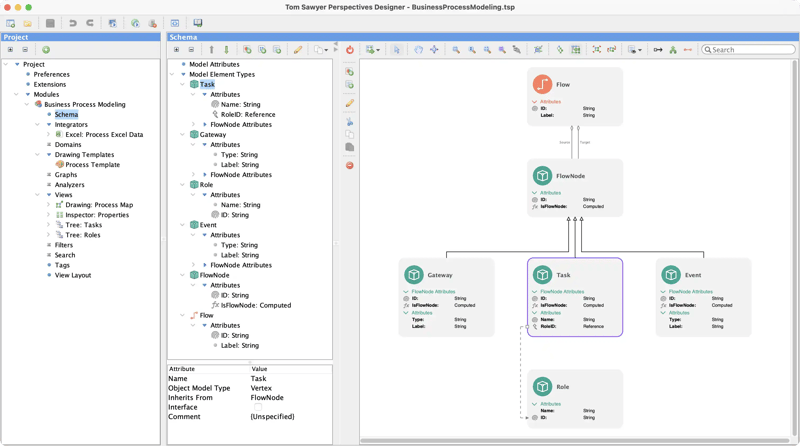Collapse the Role element in schema tree
The height and width of the screenshot is (446, 800).
[x=183, y=185]
